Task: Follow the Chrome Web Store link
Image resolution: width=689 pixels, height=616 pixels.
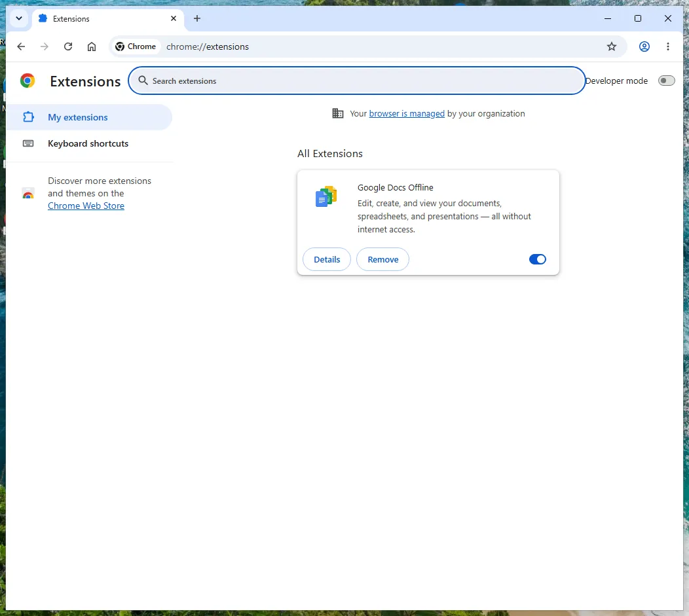Action: 86,206
